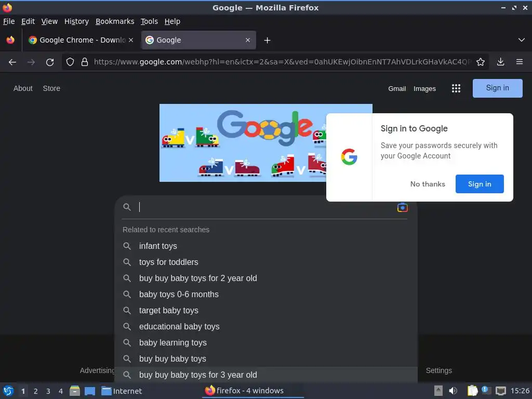The height and width of the screenshot is (399, 532).
Task: Open the View menu
Action: pos(49,21)
